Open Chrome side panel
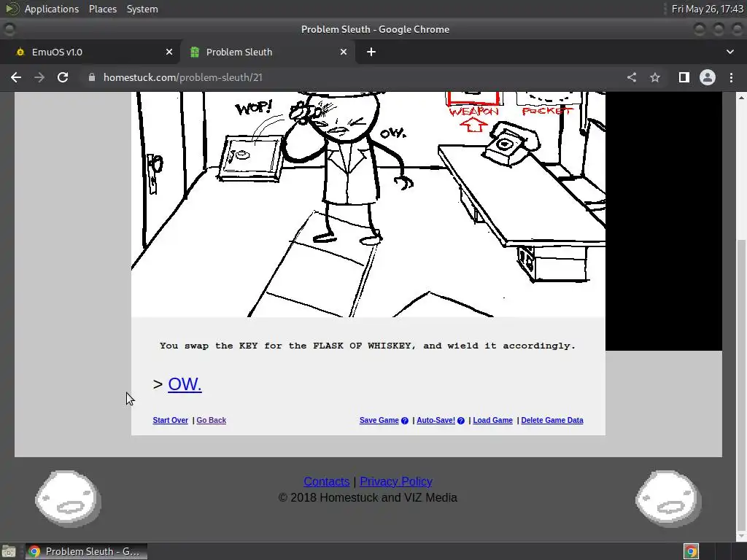This screenshot has width=747, height=560. 684,77
